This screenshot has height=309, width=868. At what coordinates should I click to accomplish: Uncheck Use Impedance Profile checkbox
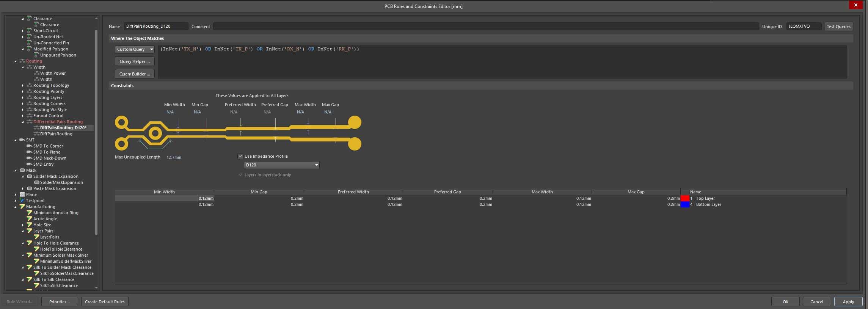pos(240,156)
